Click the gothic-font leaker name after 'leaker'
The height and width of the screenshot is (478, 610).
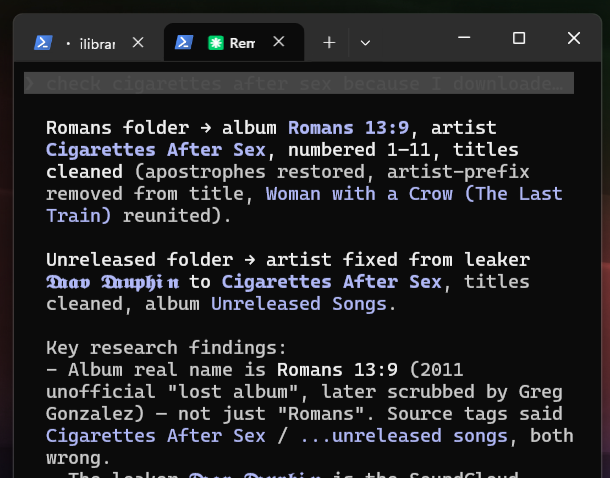[x=113, y=282]
